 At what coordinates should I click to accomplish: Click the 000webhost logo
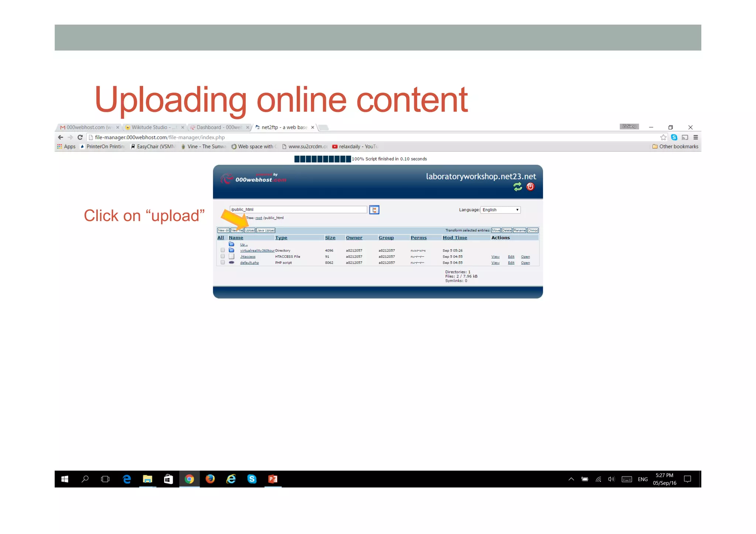(254, 179)
